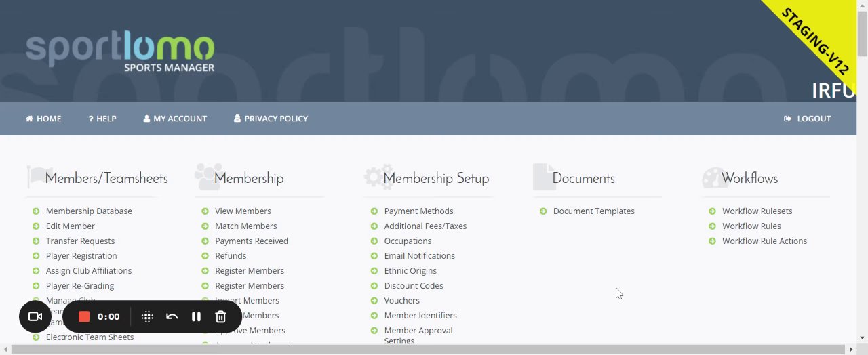Click the horizontal scrollbar at bottom
This screenshot has height=355, width=868.
427,350
